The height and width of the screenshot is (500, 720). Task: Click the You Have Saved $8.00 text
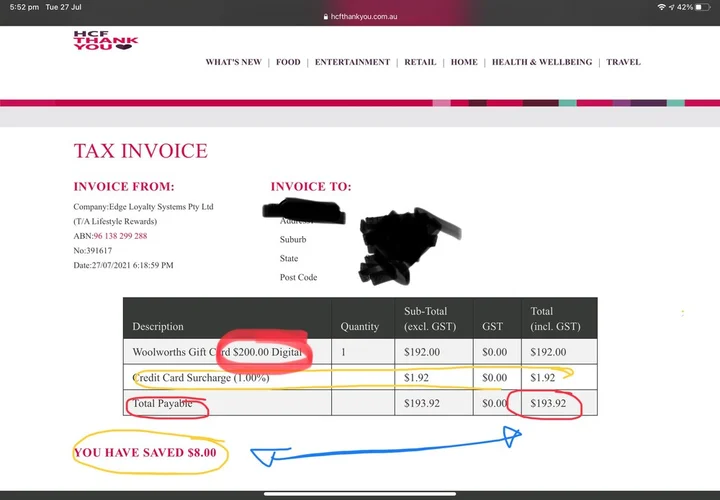145,453
